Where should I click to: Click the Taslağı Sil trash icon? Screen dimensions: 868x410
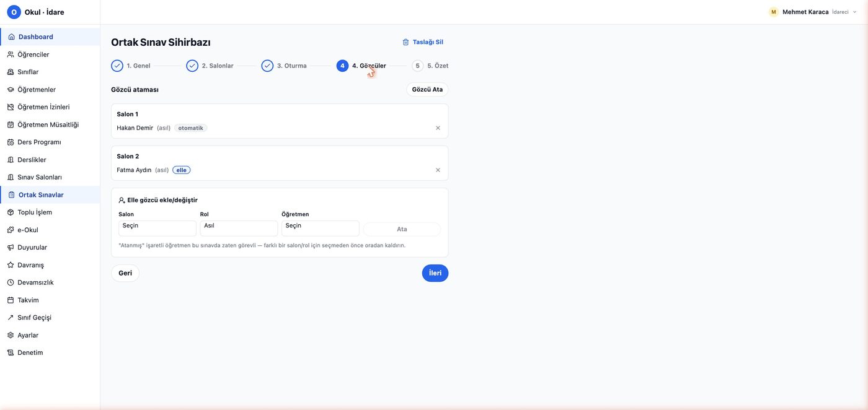click(406, 42)
